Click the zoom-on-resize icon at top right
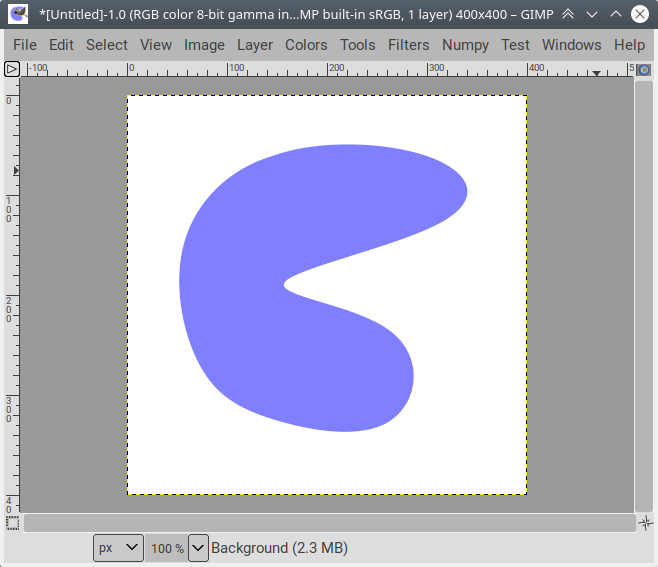 [644, 70]
